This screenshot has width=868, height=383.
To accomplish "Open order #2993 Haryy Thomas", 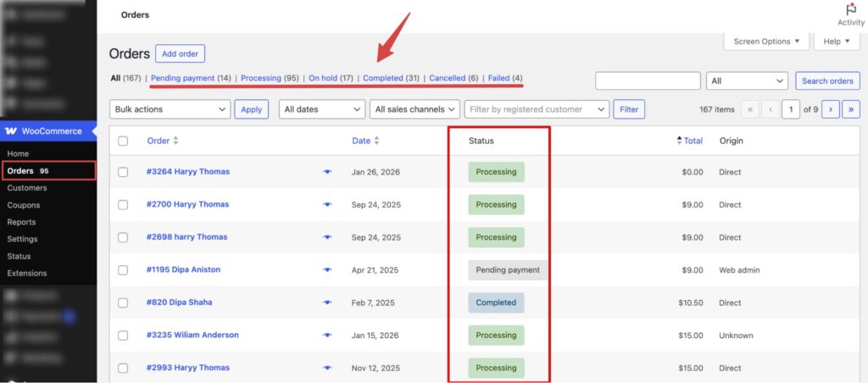I will 188,368.
